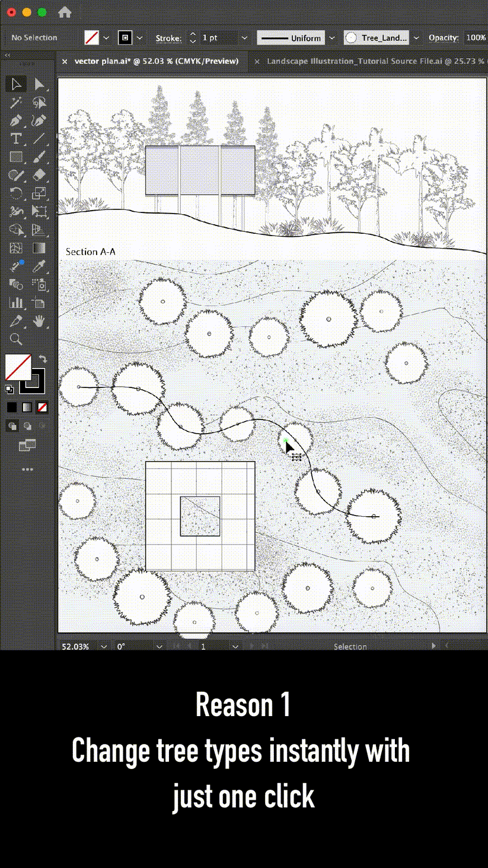Select the Free Transform tool
488x868 pixels.
pyautogui.click(x=39, y=212)
